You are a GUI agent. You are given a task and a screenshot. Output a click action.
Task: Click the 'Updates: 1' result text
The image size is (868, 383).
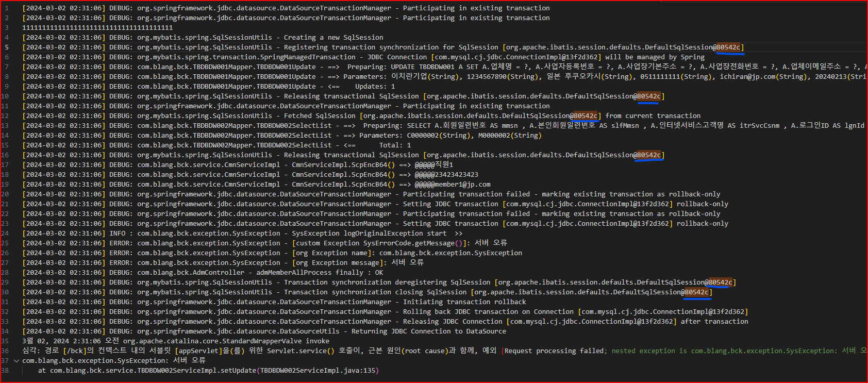pos(375,87)
